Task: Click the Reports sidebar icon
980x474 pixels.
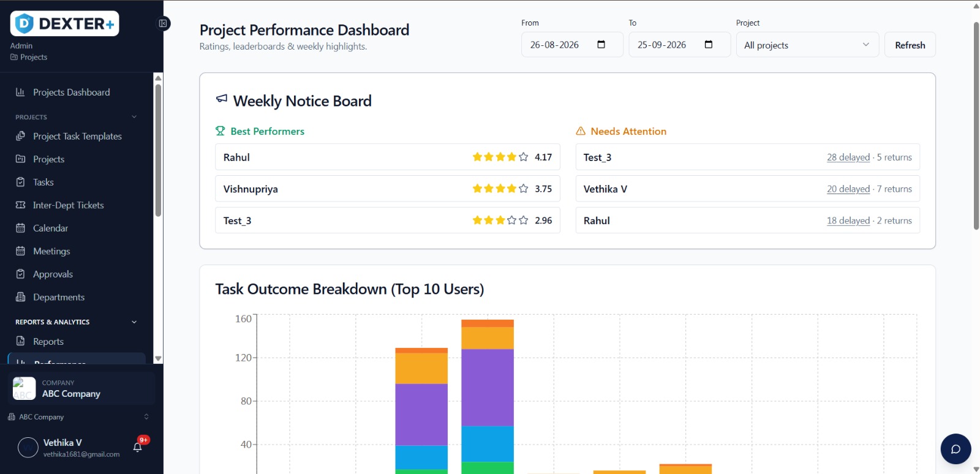Action: pos(20,341)
